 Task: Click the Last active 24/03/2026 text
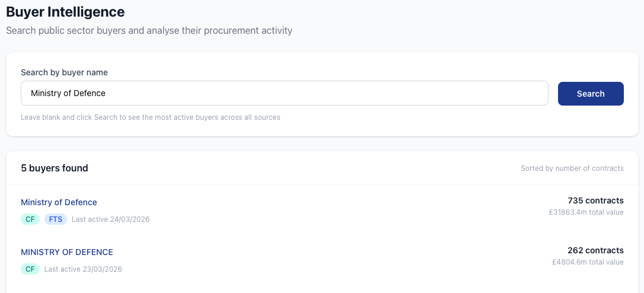[x=110, y=219]
